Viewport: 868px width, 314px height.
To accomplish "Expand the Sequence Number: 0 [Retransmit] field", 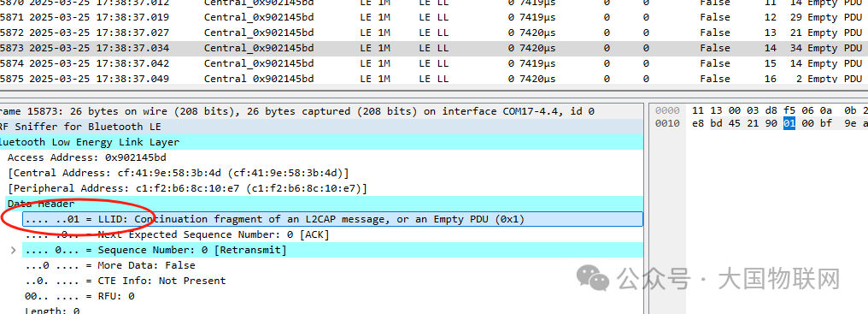I will 14,250.
